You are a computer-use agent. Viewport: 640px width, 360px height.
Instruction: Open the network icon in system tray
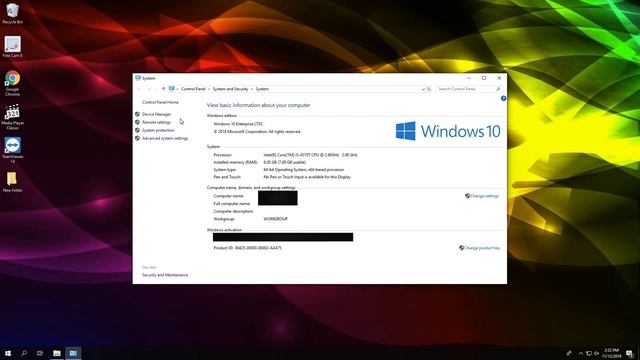pyautogui.click(x=589, y=353)
